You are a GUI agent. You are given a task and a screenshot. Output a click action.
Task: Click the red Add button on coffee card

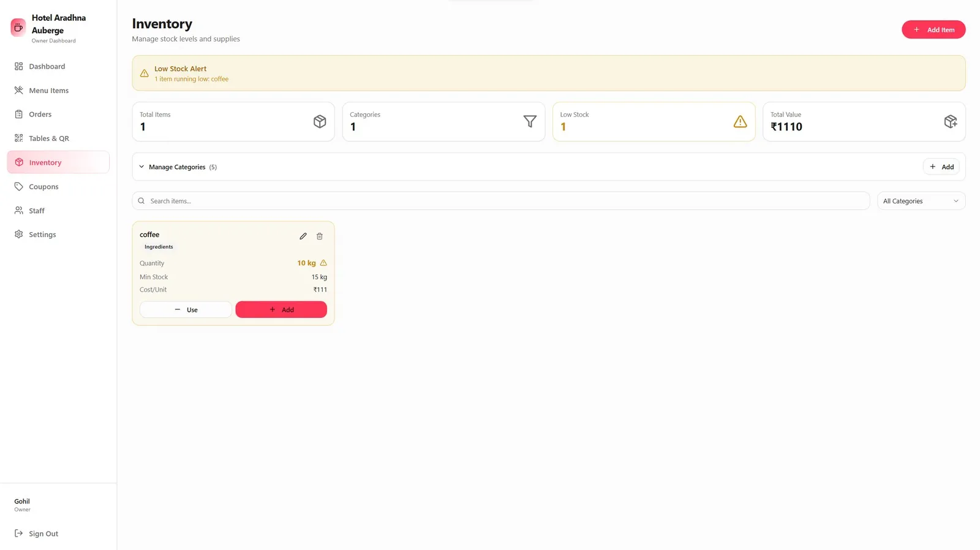tap(281, 309)
